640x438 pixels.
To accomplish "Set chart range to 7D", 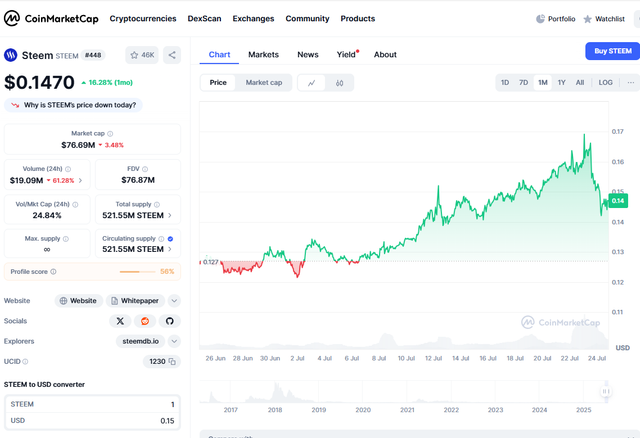I will point(523,83).
